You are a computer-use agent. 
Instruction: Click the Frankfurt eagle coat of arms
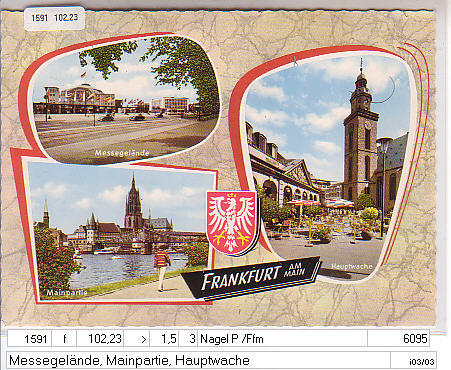point(232,223)
